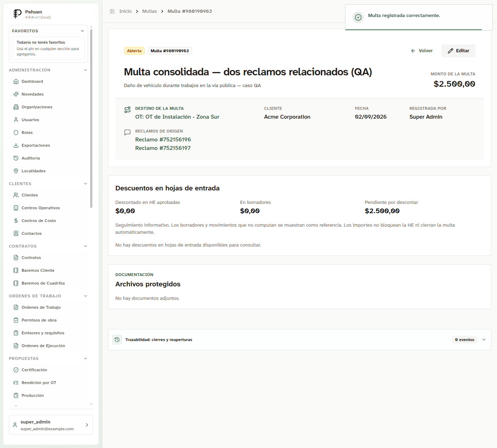Click the Certificación check-circle icon

(x=16, y=370)
